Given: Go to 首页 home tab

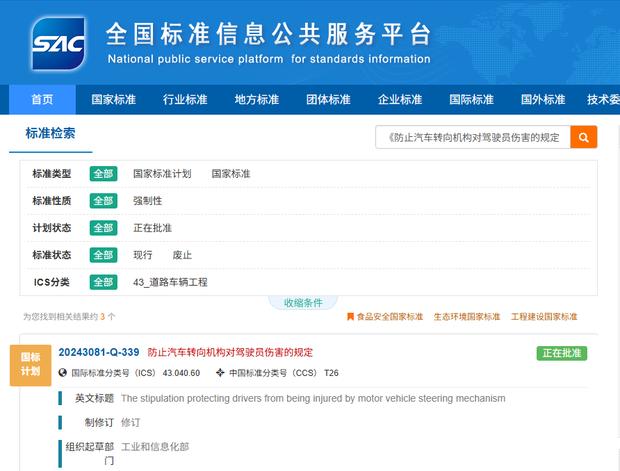Looking at the screenshot, I should click(43, 100).
